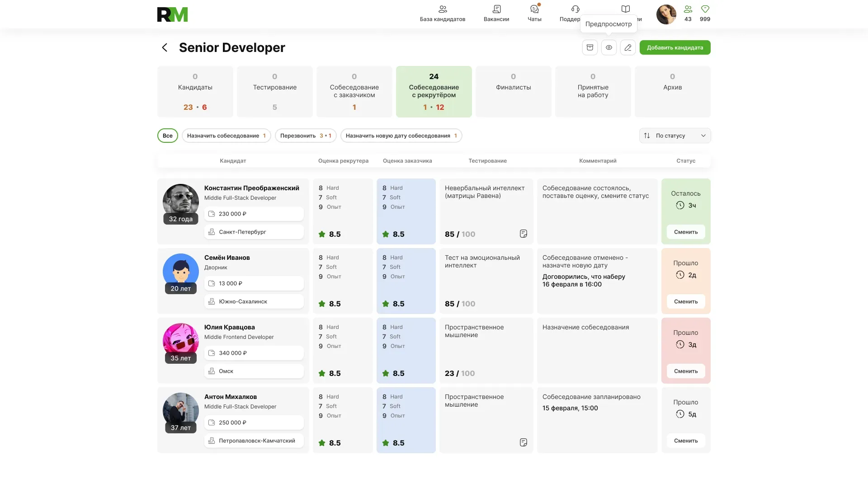Viewport: 868px width, 488px height.
Task: Open test note icon for Антон Михалков
Action: click(x=524, y=442)
